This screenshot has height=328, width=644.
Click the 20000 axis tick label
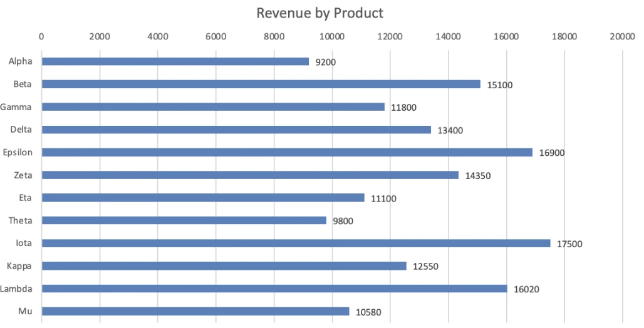(622, 36)
